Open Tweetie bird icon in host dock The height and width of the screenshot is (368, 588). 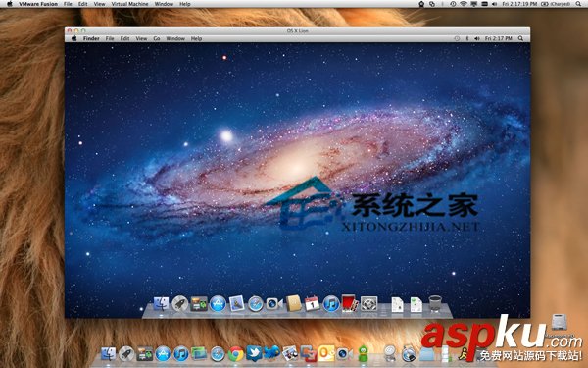pyautogui.click(x=272, y=353)
